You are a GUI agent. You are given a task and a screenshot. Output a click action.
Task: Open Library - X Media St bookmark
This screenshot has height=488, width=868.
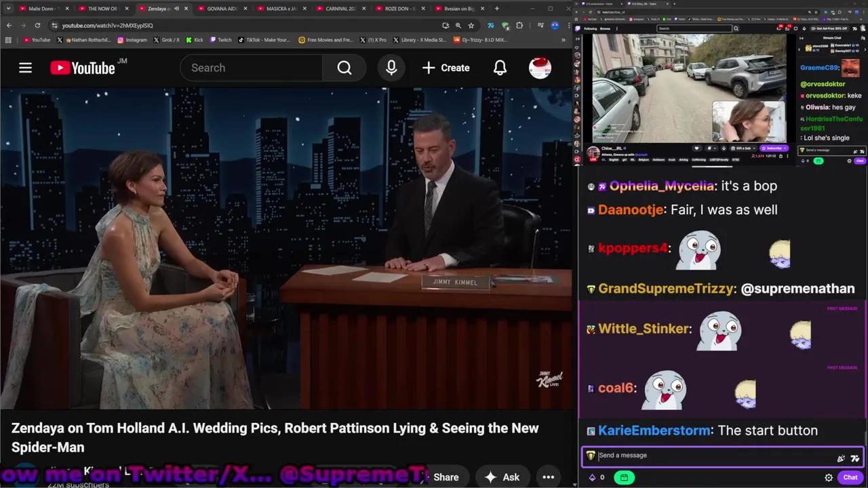(419, 40)
